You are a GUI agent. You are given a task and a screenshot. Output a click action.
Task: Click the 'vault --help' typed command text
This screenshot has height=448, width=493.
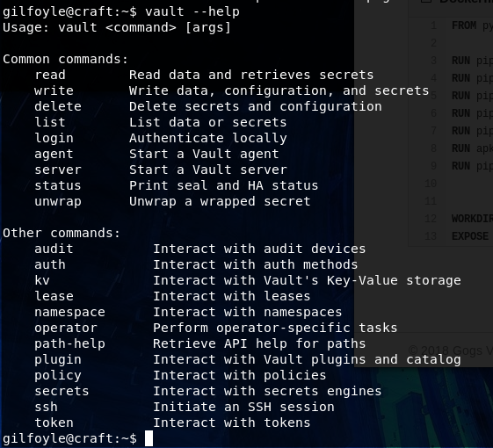[x=192, y=12]
